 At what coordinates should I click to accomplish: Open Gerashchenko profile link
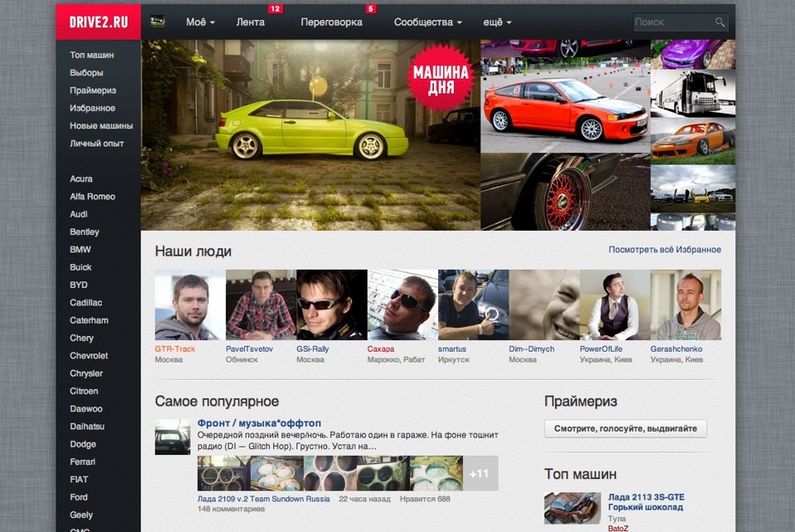click(x=677, y=348)
